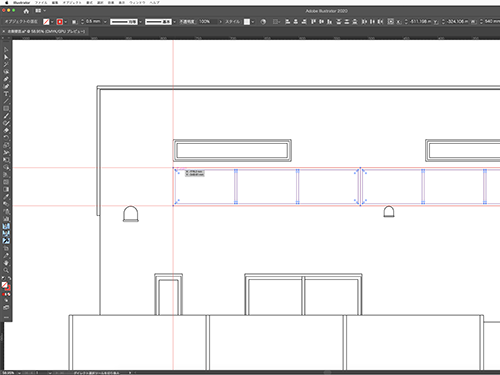
Task: Open fill color dropdown in control bar
Action: point(52,22)
